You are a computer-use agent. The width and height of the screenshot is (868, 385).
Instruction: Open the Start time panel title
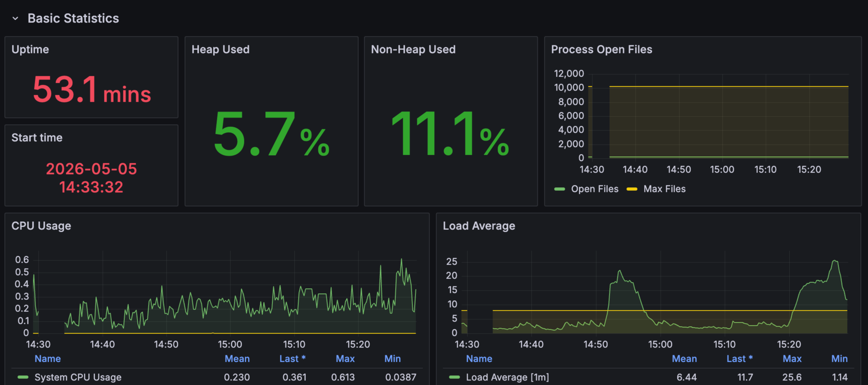pyautogui.click(x=37, y=138)
